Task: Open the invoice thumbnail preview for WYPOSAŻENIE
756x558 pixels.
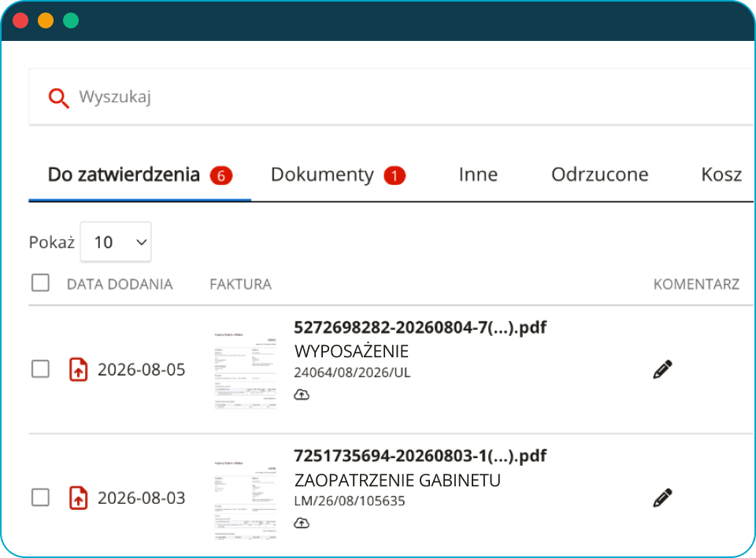Action: tap(245, 370)
